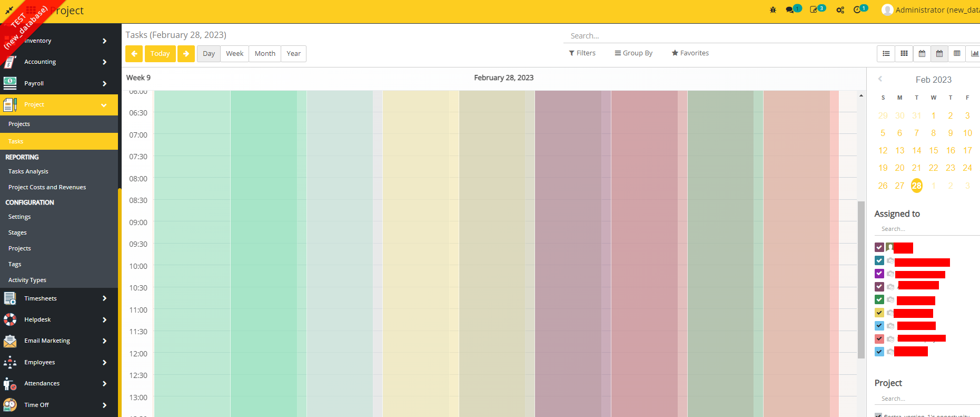Switch to the list view icon
Image resolution: width=980 pixels, height=417 pixels.
coord(886,53)
